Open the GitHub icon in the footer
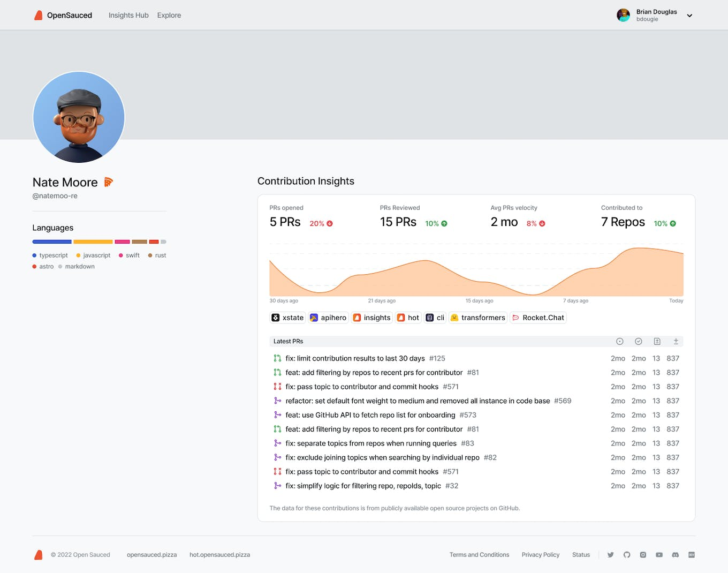728x573 pixels. (x=627, y=555)
